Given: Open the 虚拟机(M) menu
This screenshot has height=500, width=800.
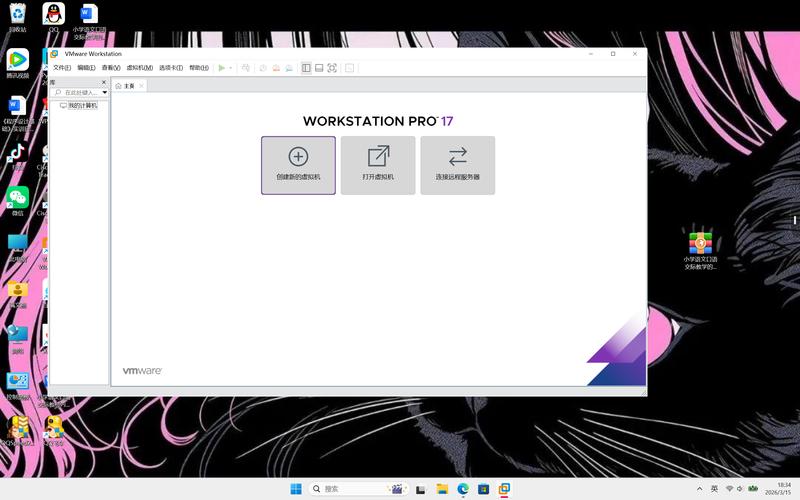Looking at the screenshot, I should [x=139, y=68].
